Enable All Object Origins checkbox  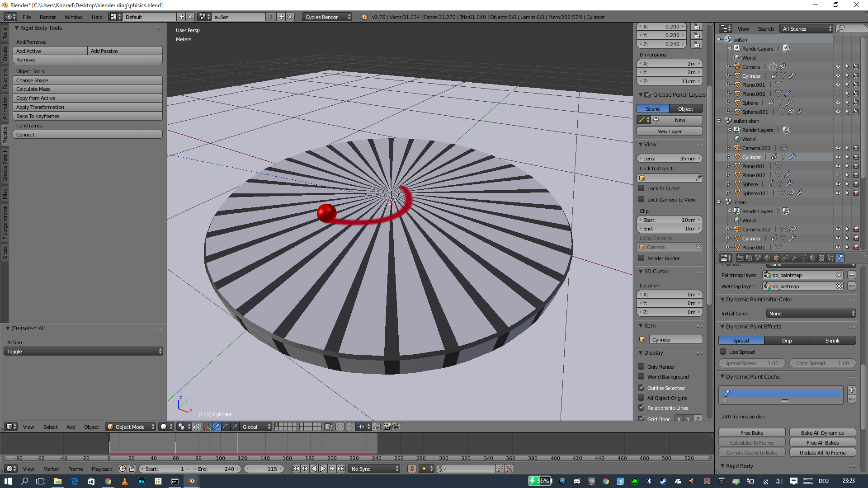pos(641,398)
